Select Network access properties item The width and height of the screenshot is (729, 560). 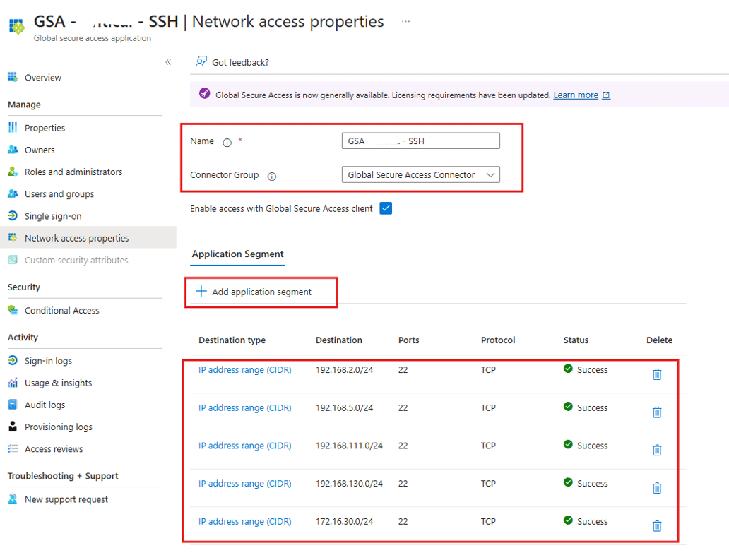pos(88,237)
